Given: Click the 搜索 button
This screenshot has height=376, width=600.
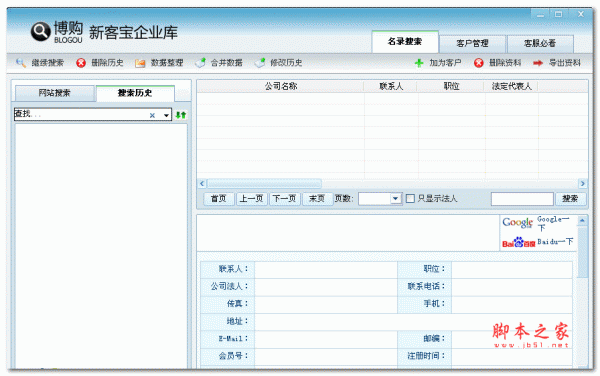Looking at the screenshot, I should coord(570,199).
